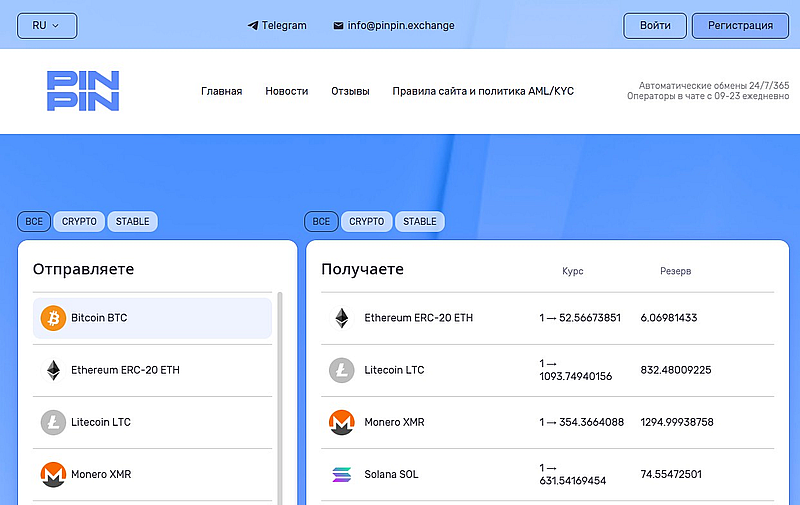Click Solana icon in Получаете list
This screenshot has height=505, width=800.
(342, 474)
